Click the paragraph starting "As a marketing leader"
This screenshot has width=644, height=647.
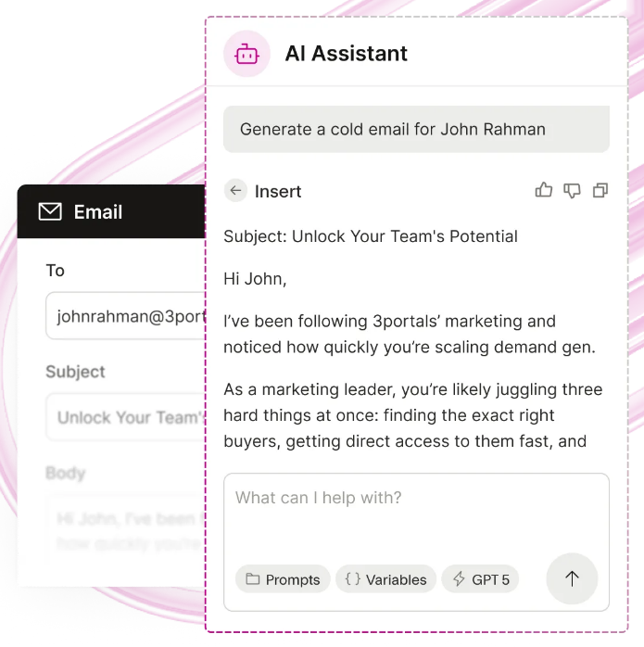point(413,415)
